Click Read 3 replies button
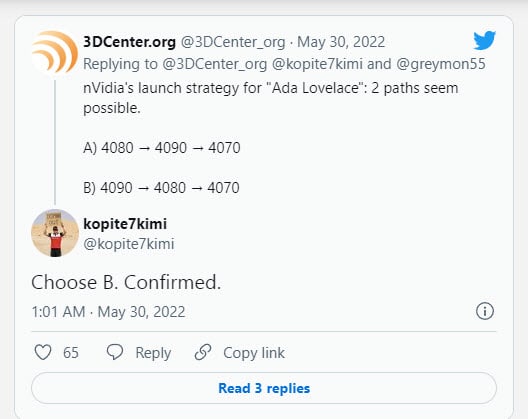The image size is (528, 419). tap(264, 388)
